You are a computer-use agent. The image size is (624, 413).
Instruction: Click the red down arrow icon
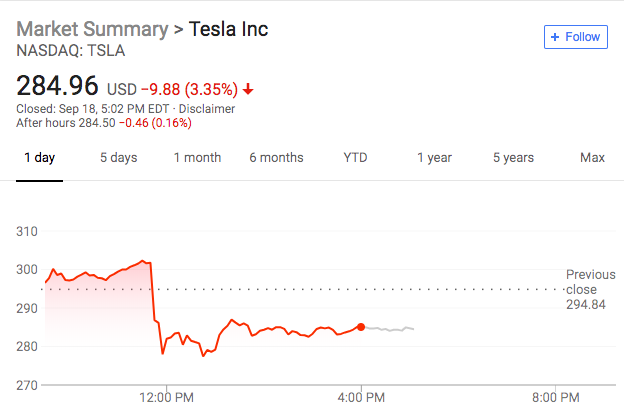[x=248, y=89]
